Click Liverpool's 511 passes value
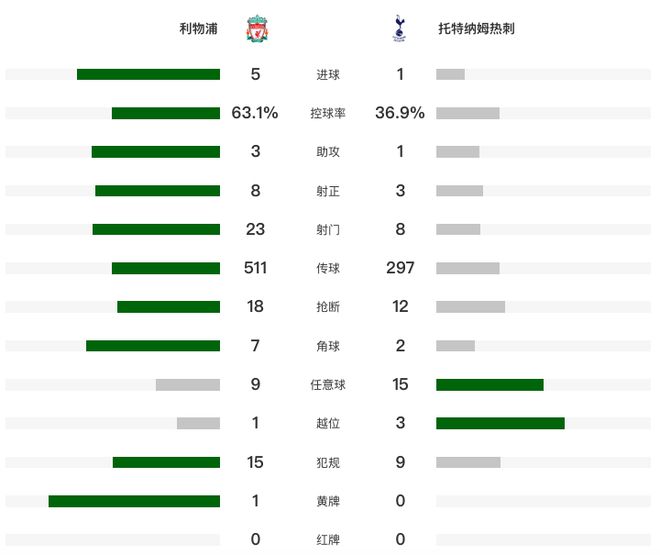This screenshot has width=660, height=555. (255, 268)
